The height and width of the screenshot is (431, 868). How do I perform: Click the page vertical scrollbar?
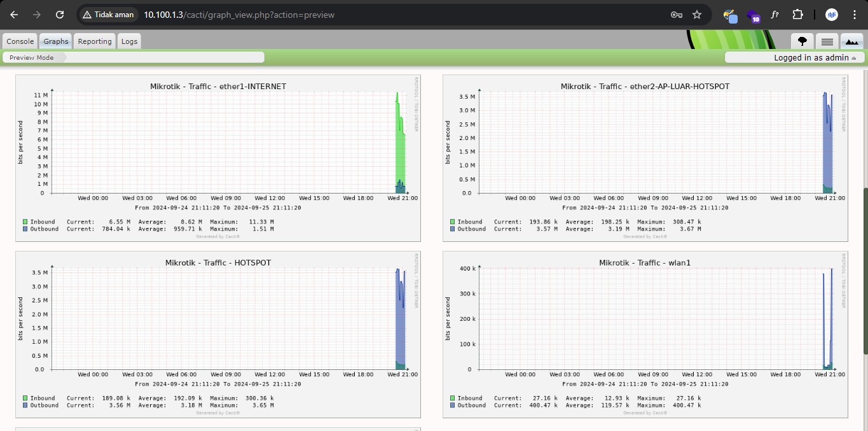[865, 271]
